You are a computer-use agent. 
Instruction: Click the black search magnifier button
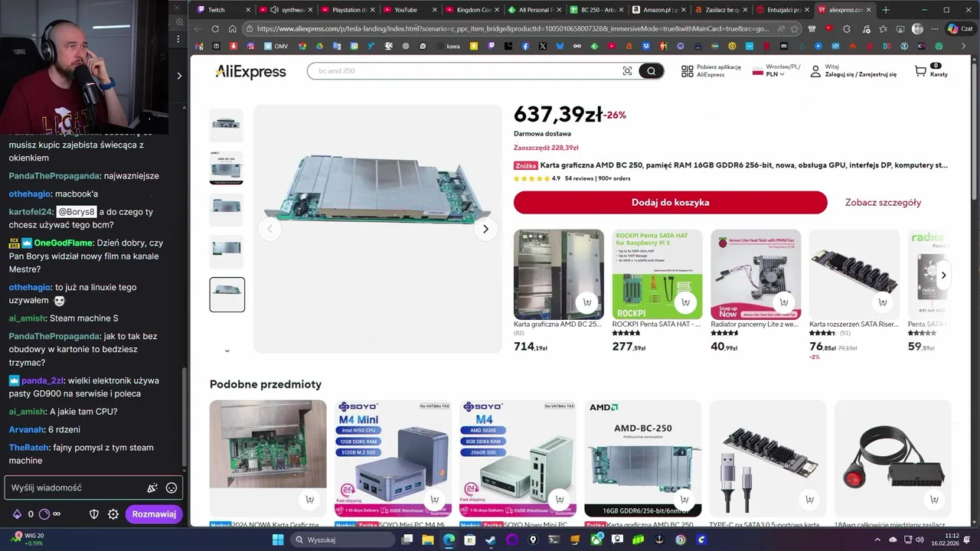click(x=651, y=71)
